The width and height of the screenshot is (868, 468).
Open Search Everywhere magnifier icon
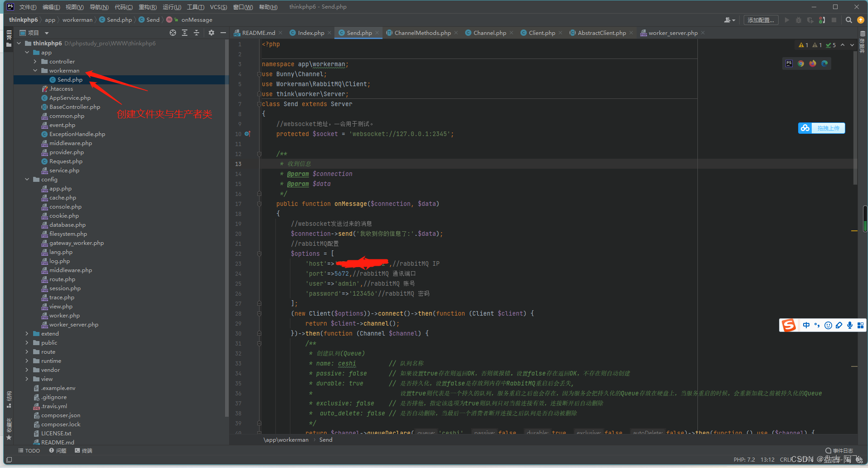pos(848,19)
